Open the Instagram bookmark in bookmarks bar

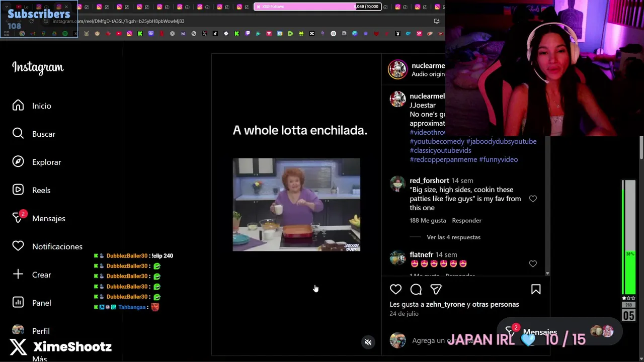(129, 34)
